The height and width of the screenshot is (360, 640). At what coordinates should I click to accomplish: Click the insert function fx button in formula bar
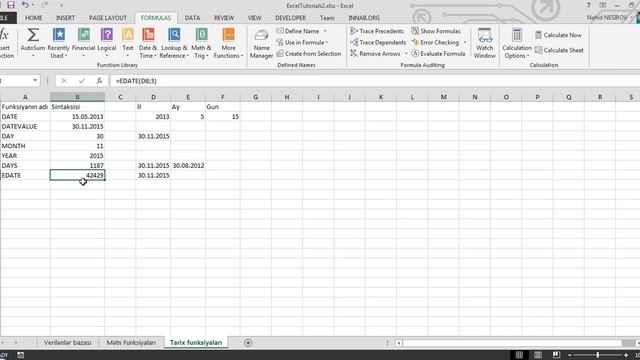[99, 81]
